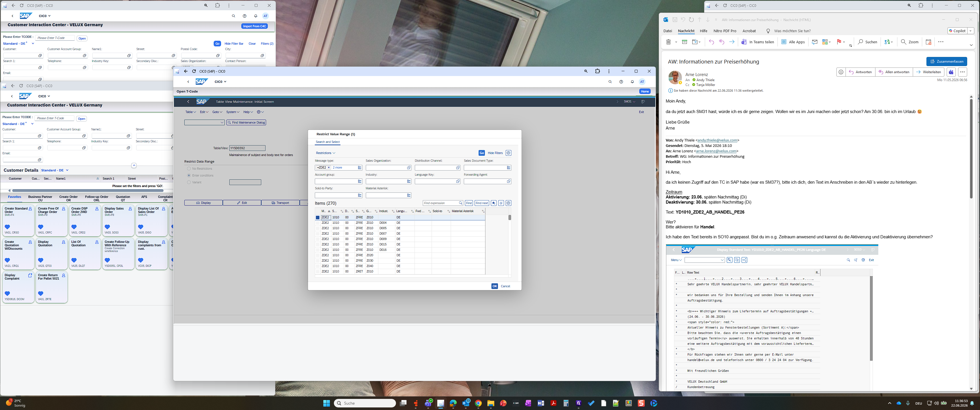
Task: Open the Table menu in SAP
Action: pyautogui.click(x=190, y=112)
